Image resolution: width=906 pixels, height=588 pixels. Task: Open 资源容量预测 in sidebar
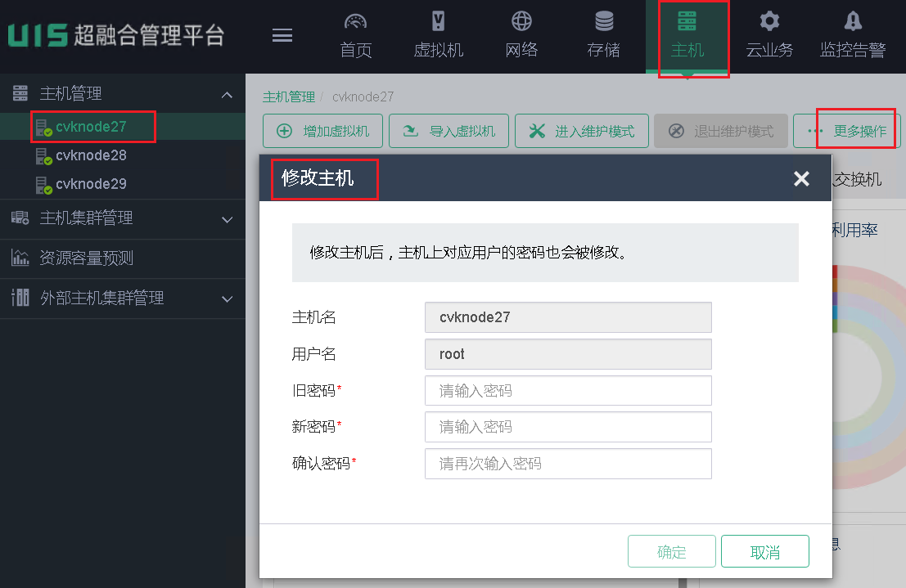86,258
